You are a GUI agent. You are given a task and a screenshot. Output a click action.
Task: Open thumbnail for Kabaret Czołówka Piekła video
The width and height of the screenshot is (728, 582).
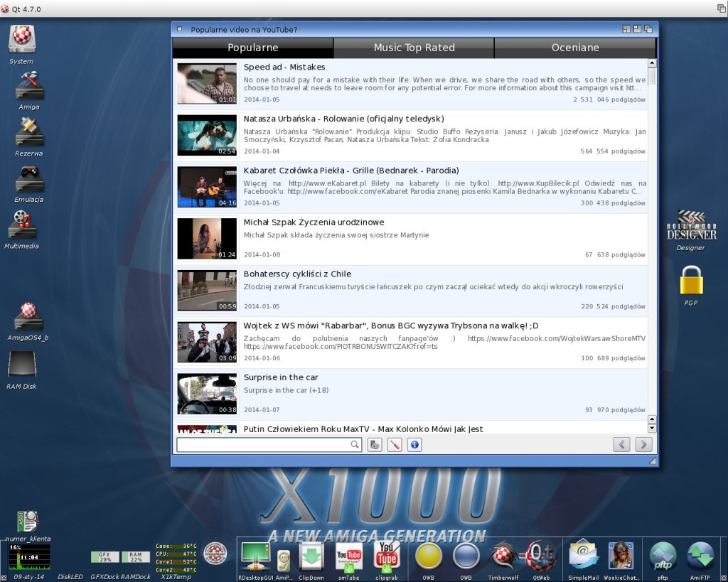[207, 187]
